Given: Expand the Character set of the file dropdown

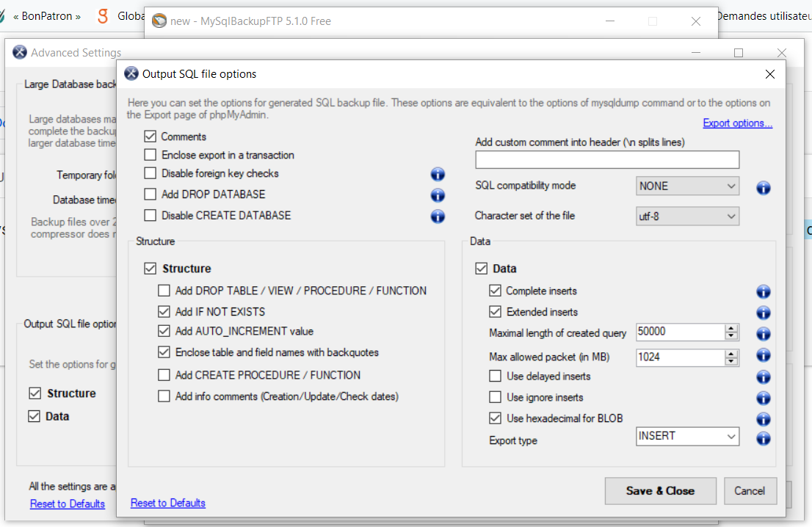Looking at the screenshot, I should pyautogui.click(x=687, y=216).
